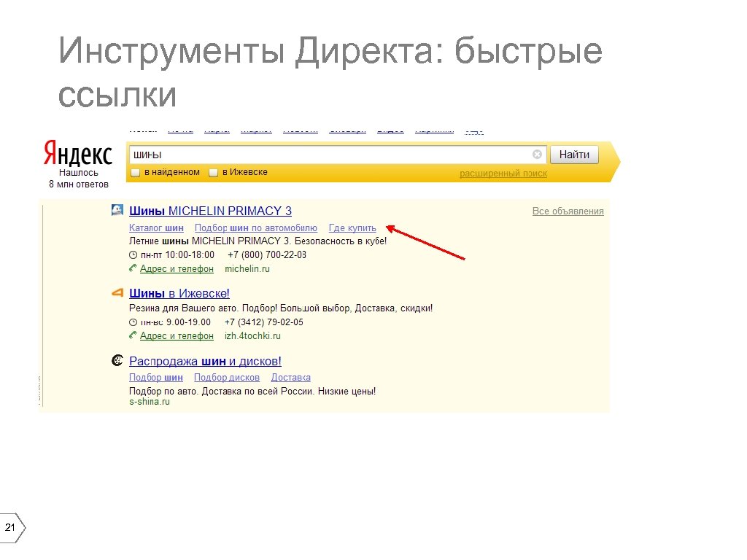Click the s-shina.ru domain text
This screenshot has height=560, width=747.
tap(149, 402)
